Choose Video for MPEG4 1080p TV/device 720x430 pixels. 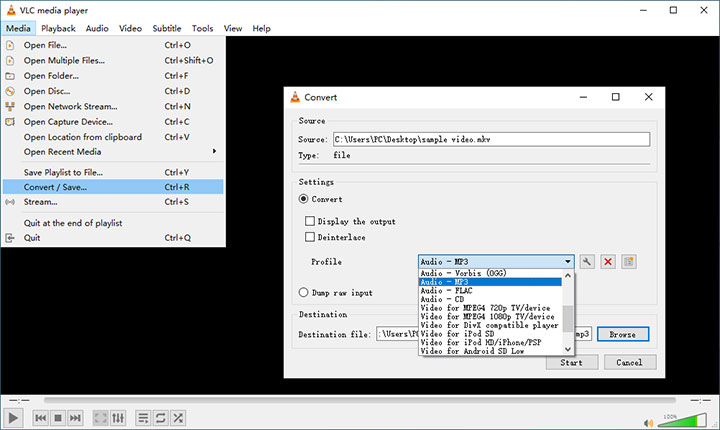pos(489,317)
